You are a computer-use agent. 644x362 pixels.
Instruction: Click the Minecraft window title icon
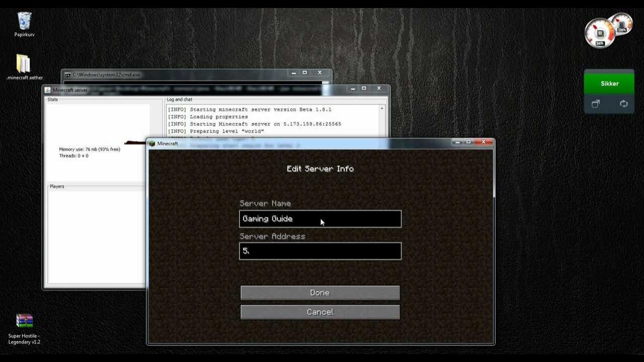click(x=152, y=144)
